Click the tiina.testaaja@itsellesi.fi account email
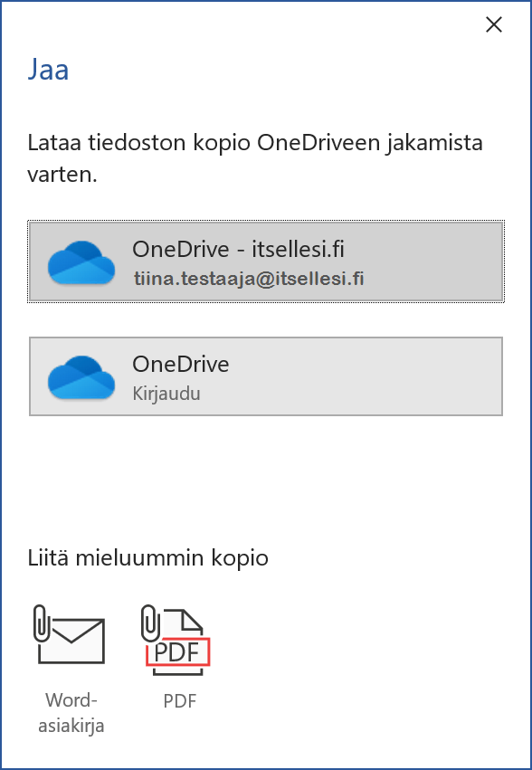532x770 pixels. click(x=249, y=279)
